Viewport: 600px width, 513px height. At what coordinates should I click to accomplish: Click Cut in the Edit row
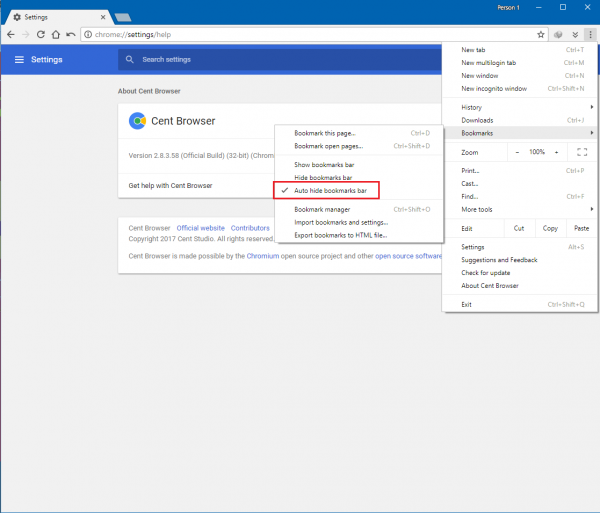519,228
